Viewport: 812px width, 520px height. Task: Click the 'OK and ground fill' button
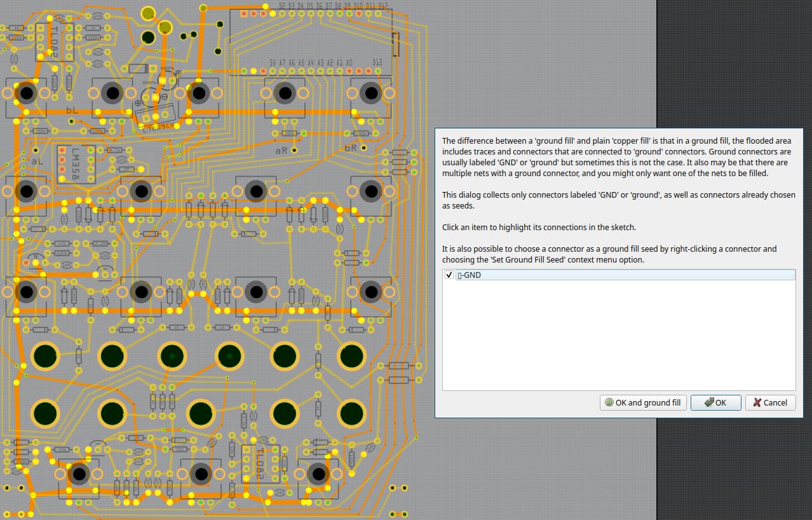643,402
